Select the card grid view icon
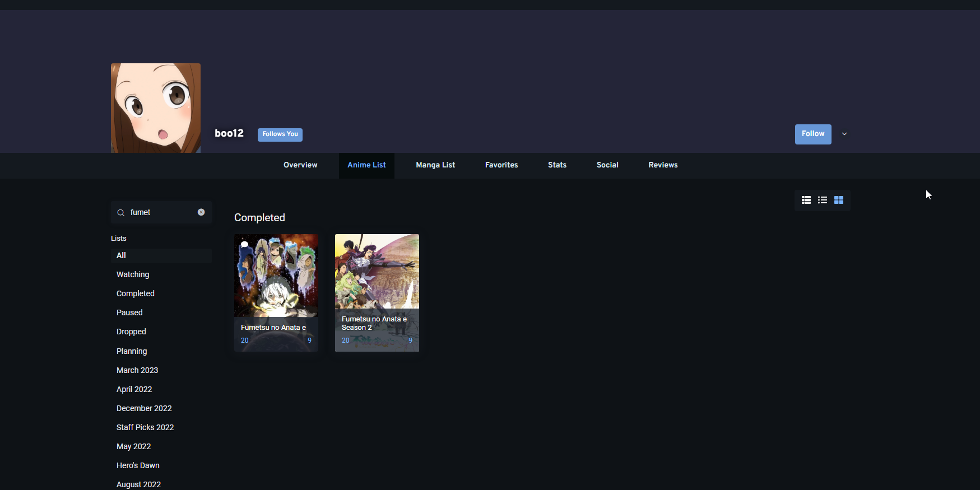The height and width of the screenshot is (490, 980). click(x=838, y=200)
